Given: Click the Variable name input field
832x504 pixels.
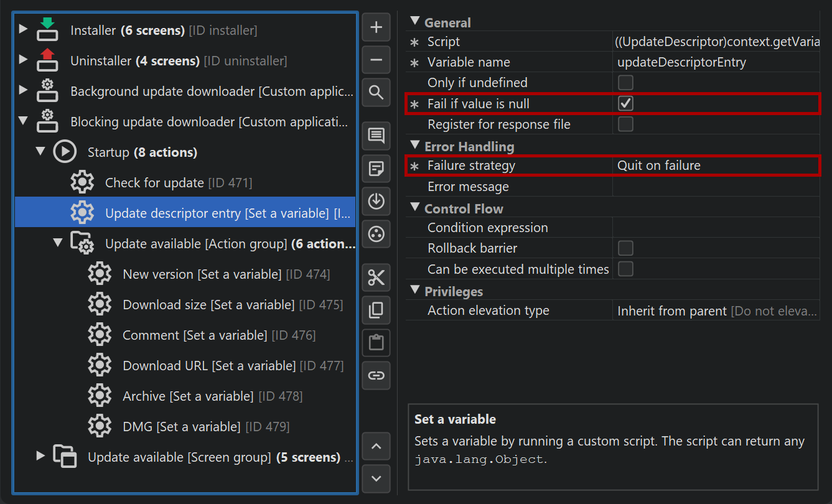Looking at the screenshot, I should point(716,62).
